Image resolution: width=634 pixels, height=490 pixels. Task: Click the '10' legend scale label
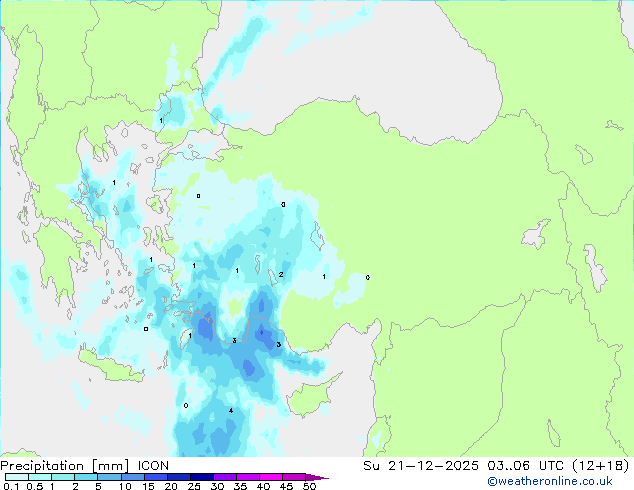(x=125, y=486)
